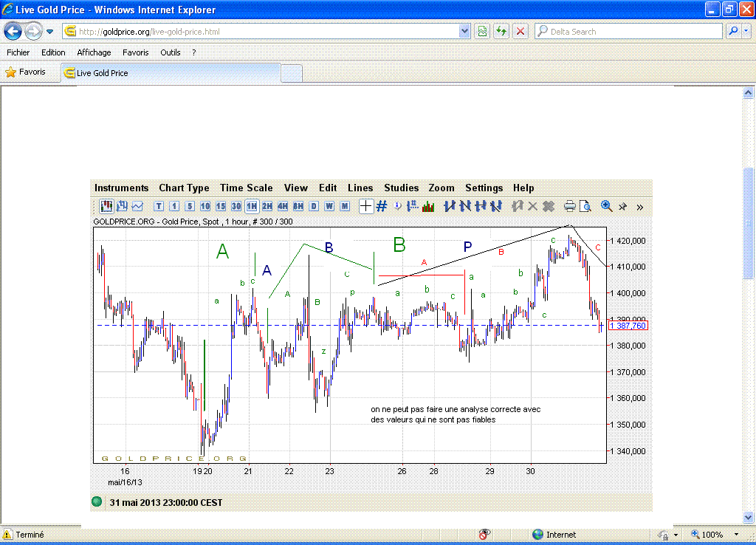Open a new blank tab
Screen dimensions: 756x545
click(291, 73)
